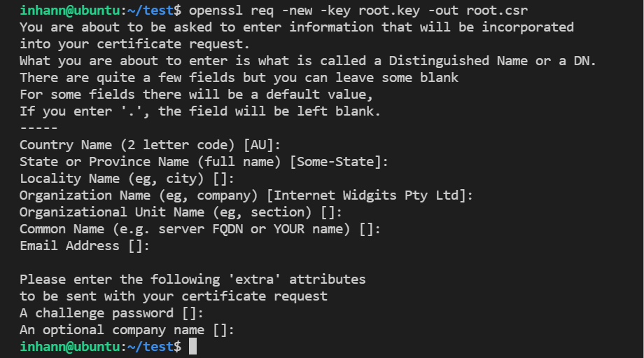Click the dashed separator line

38,128
